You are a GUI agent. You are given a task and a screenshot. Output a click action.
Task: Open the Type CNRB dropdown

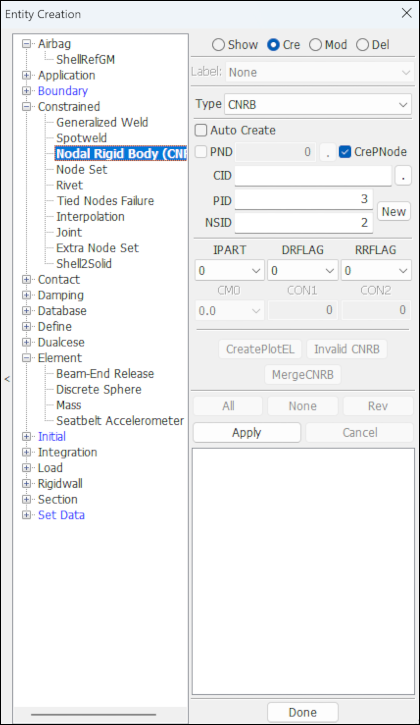318,104
